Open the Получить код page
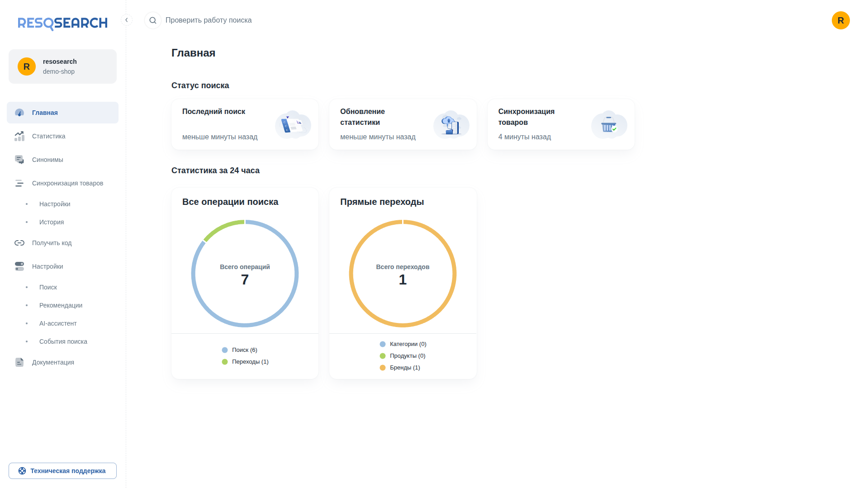Image resolution: width=868 pixels, height=488 pixels. (x=62, y=243)
